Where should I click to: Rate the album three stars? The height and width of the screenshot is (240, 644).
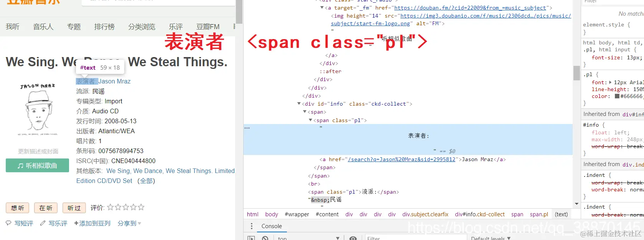coord(126,207)
